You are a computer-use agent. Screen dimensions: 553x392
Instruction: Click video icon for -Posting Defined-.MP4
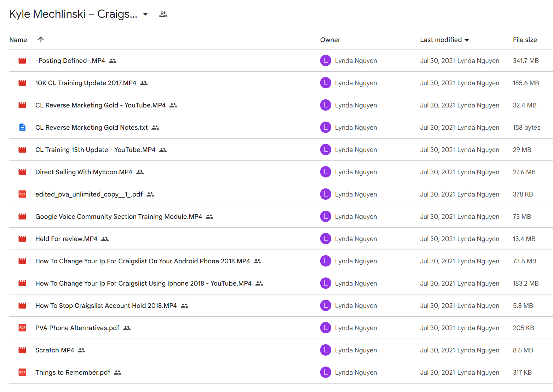tap(22, 61)
